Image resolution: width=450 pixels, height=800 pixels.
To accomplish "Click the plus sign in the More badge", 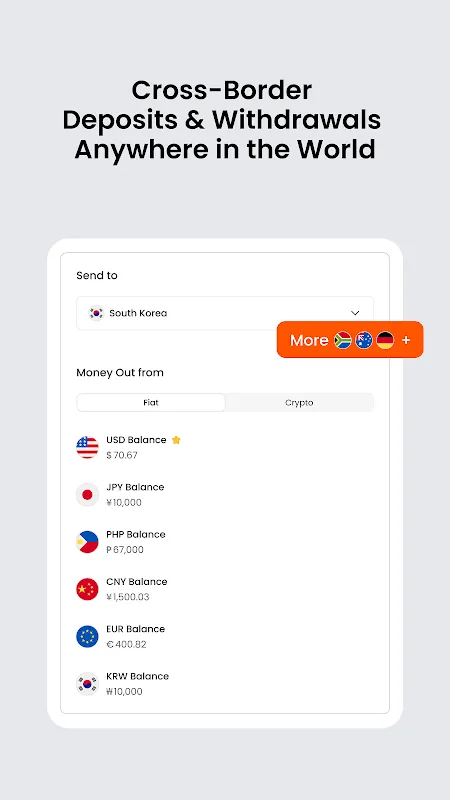I will tap(406, 340).
